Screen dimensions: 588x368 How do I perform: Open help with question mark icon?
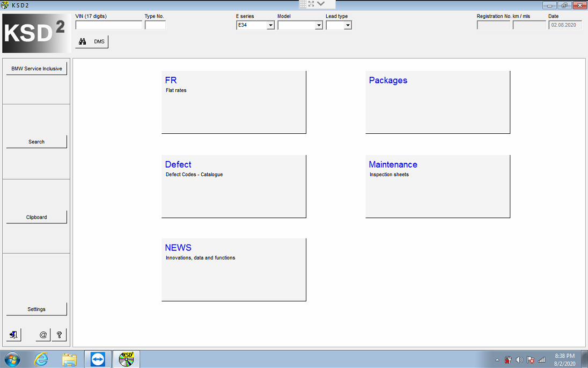(x=59, y=335)
